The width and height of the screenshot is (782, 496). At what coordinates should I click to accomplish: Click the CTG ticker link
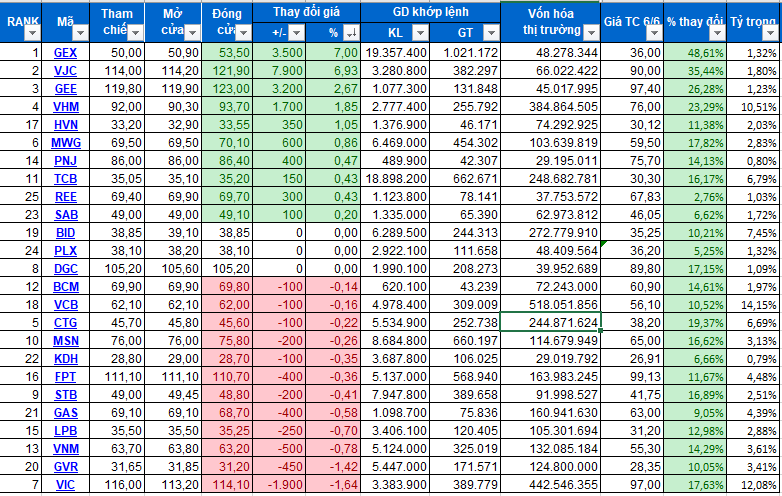[x=65, y=323]
